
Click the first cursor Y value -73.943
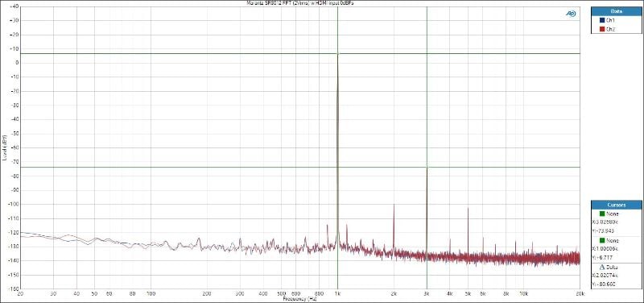click(603, 231)
